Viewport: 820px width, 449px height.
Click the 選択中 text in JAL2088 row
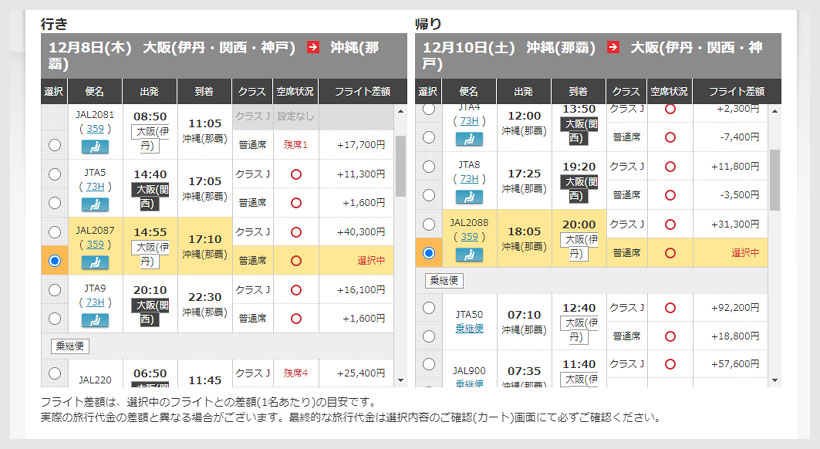[745, 253]
